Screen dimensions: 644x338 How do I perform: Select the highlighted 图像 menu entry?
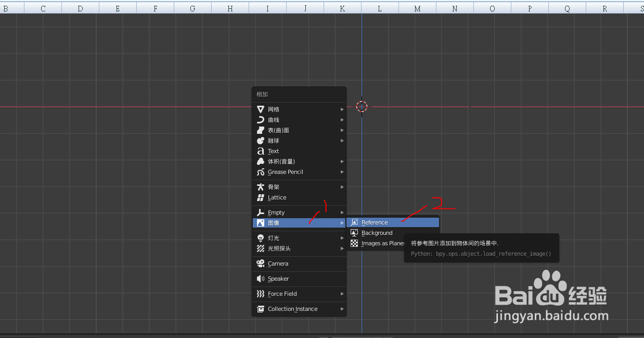[299, 223]
